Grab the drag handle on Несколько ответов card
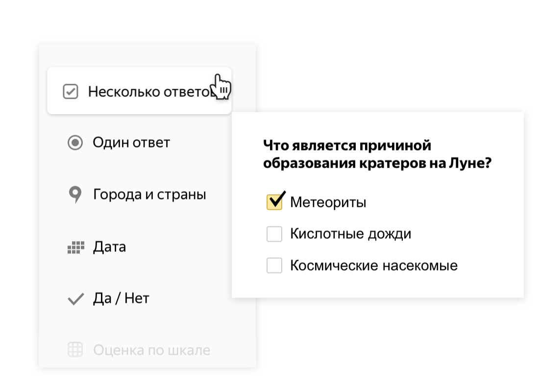This screenshot has height=392, width=539. pos(224,90)
